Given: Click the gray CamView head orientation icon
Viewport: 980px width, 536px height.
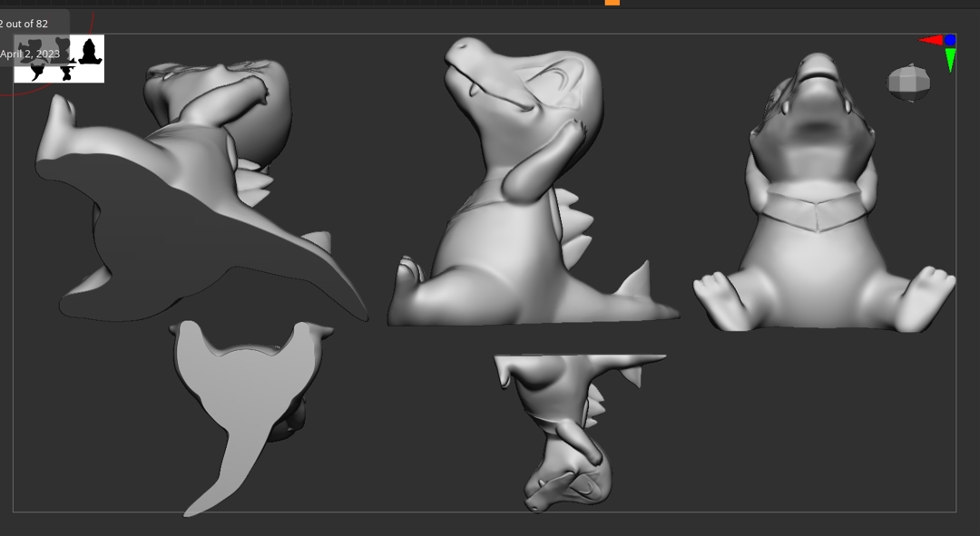Looking at the screenshot, I should tap(907, 83).
